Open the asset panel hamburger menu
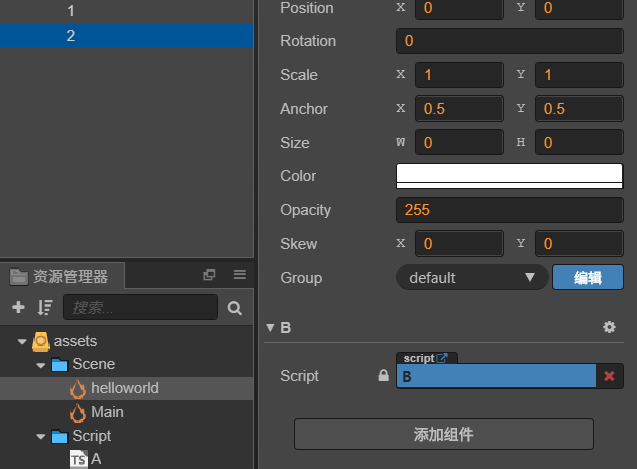This screenshot has height=469, width=637. 240,275
